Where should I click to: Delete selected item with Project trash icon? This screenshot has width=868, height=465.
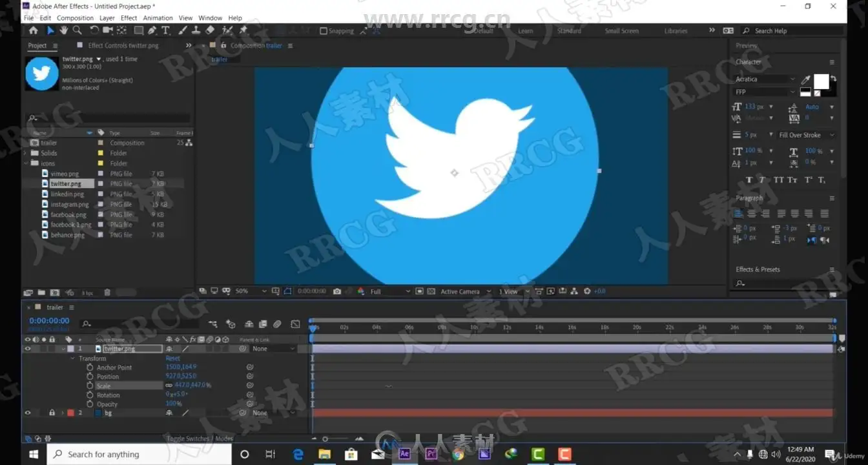click(x=107, y=293)
